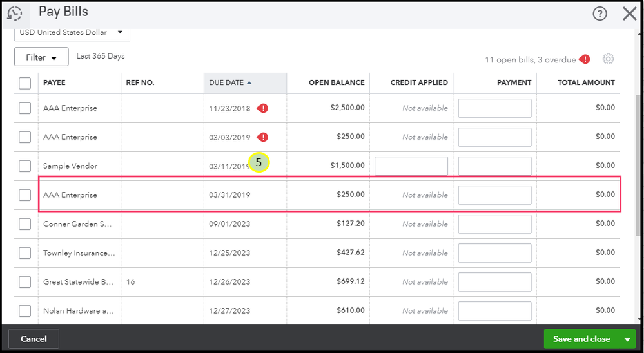The width and height of the screenshot is (644, 353).
Task: Click the Payment field for Townley Insurance
Action: [x=494, y=253]
